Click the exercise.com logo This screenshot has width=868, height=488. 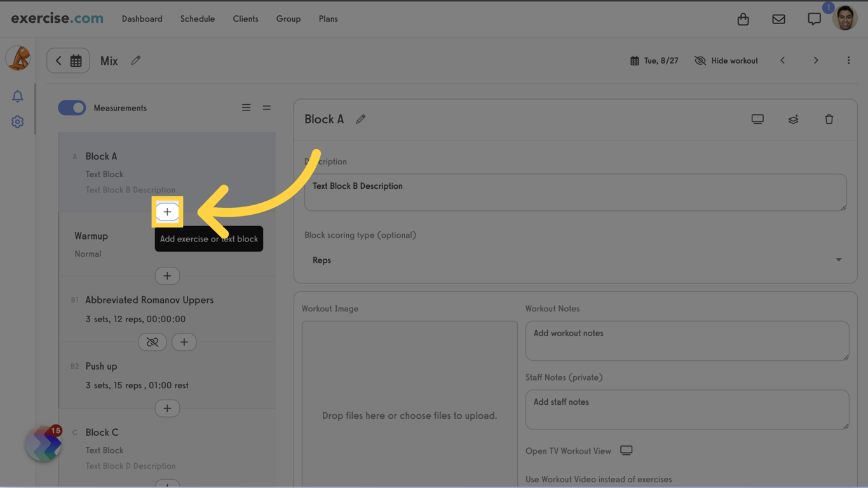click(x=57, y=18)
